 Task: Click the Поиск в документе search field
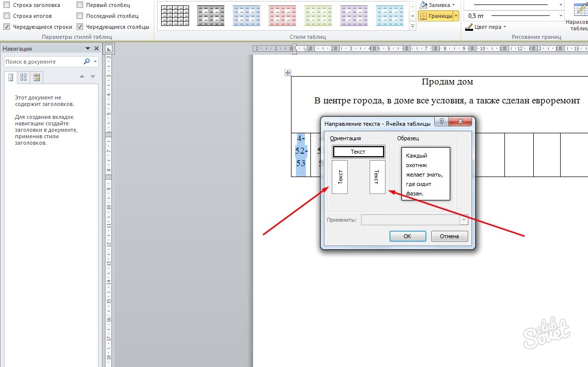(43, 62)
